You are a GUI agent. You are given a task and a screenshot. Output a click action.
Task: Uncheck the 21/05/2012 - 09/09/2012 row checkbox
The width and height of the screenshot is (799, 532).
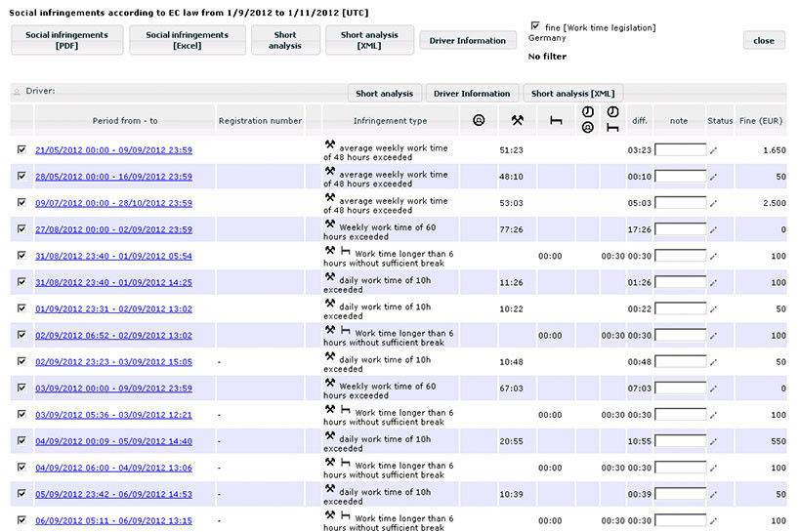tap(21, 149)
